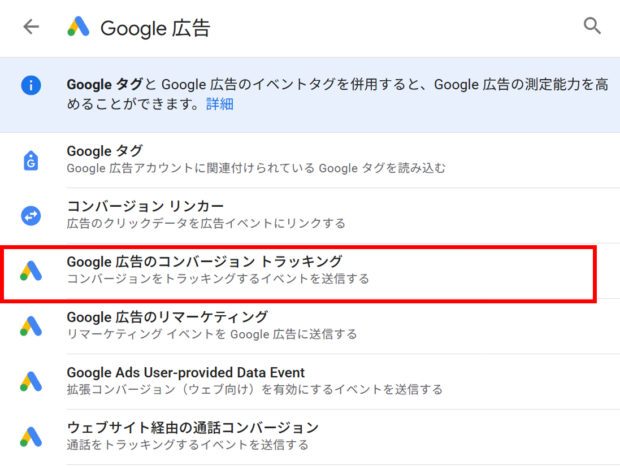Choose Google 広告のリマーケティング tag type
This screenshot has height=470, width=620.
click(167, 317)
